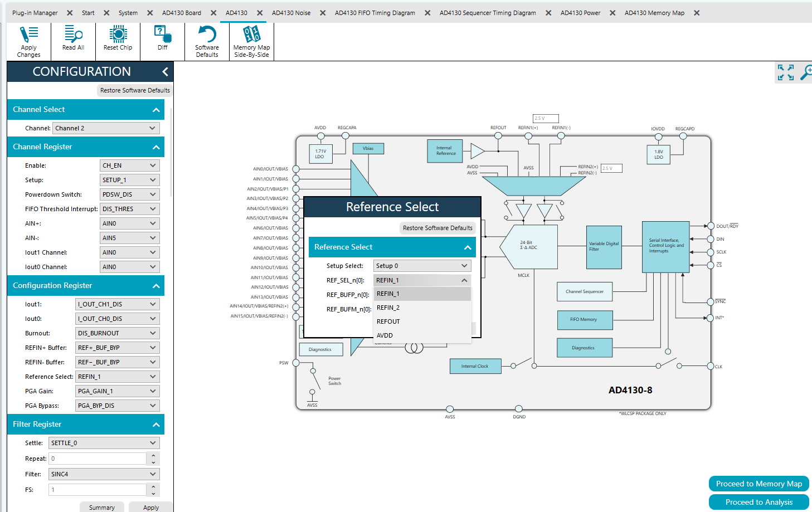Viewport: 812px width, 512px height.
Task: Open the PGA Gain dropdown
Action: pyautogui.click(x=118, y=391)
